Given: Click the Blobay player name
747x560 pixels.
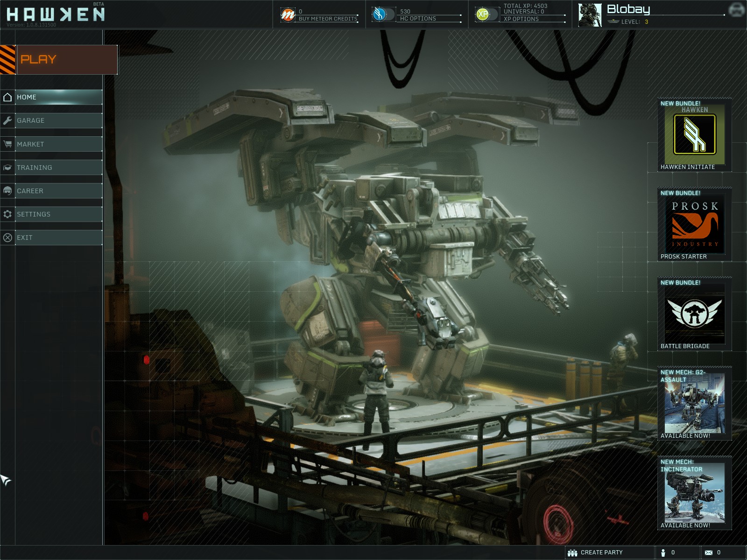Looking at the screenshot, I should (628, 9).
